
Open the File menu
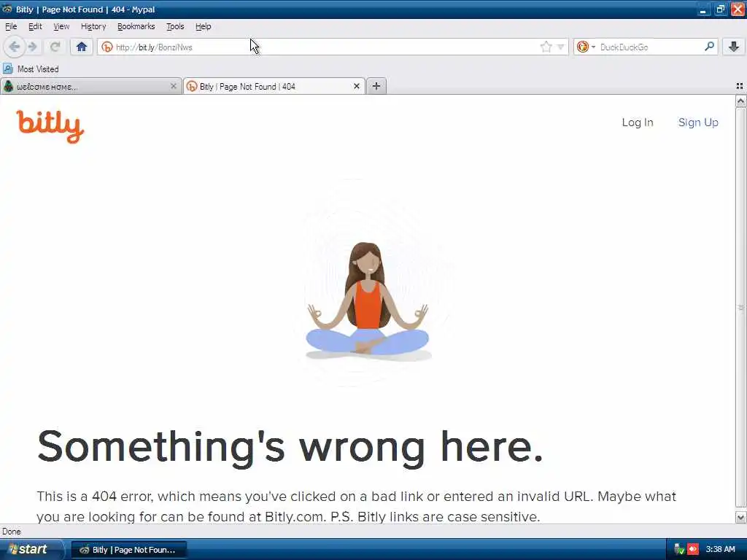(11, 26)
